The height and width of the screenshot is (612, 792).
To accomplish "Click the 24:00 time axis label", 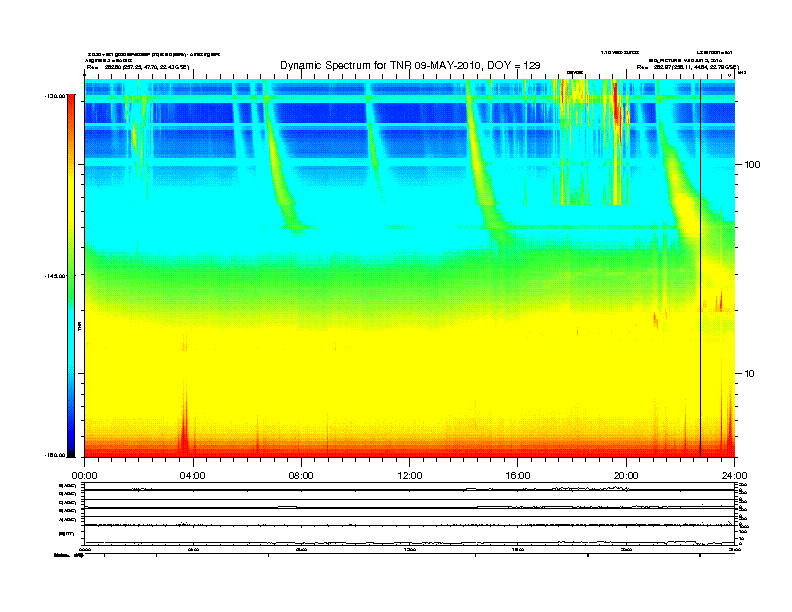I will tap(734, 476).
